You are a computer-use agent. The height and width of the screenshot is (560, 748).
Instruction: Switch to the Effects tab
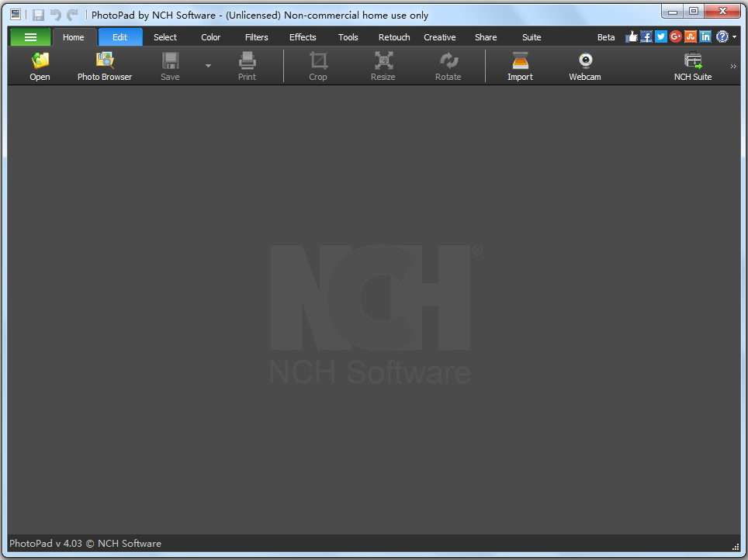click(303, 37)
